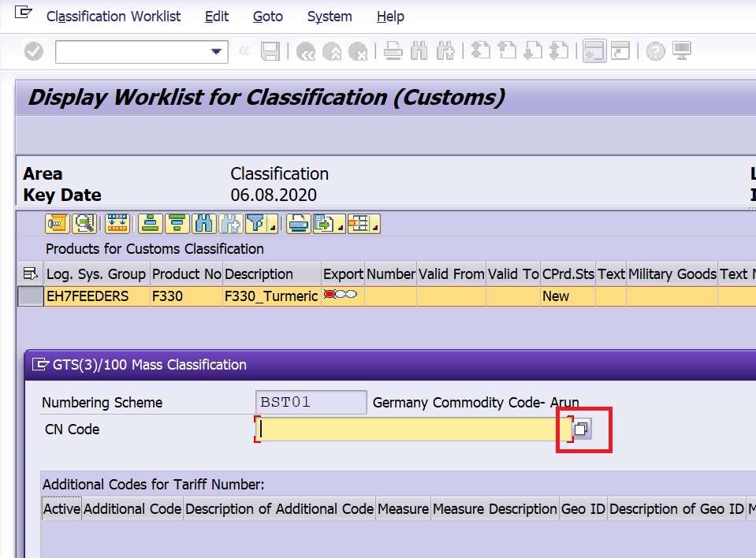The height and width of the screenshot is (558, 756).
Task: Click the Find Next icon in the worklist toolbar
Action: (231, 224)
